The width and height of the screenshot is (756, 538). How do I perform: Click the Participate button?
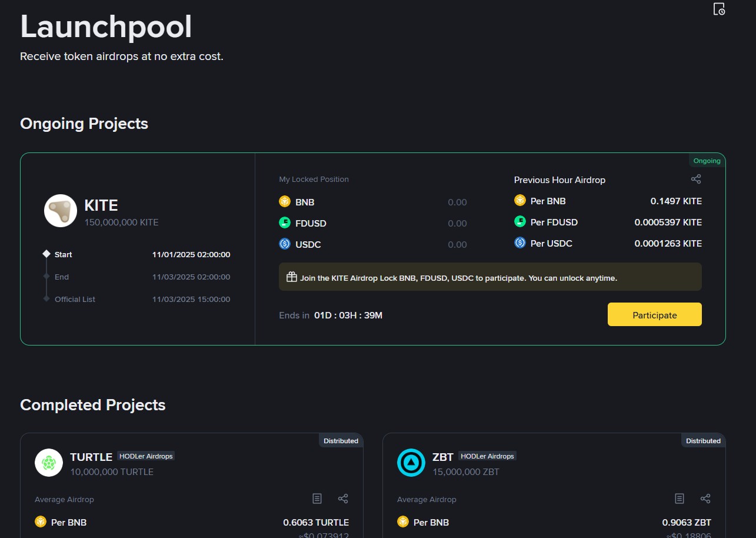(655, 315)
